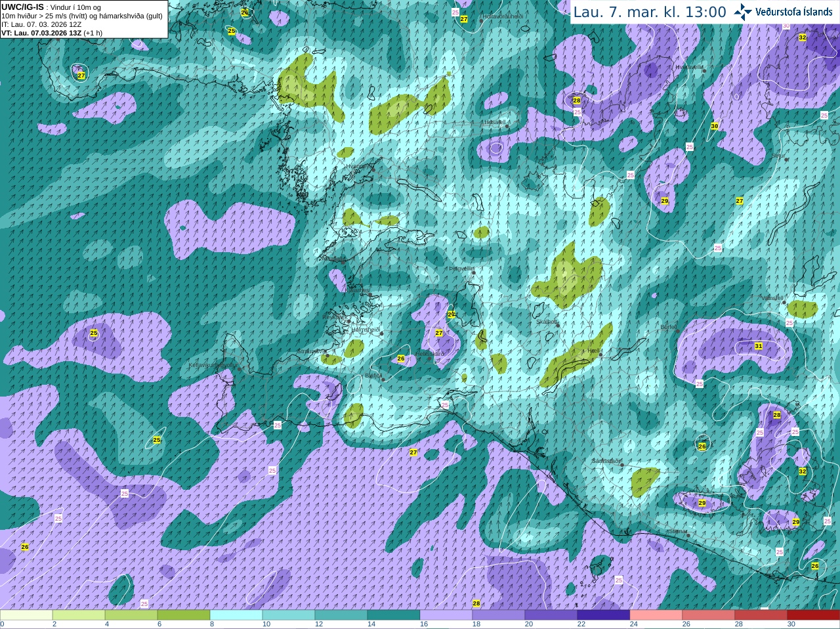Click the Holtavörðuheiði station label
The image size is (840, 629).
pyautogui.click(x=503, y=16)
